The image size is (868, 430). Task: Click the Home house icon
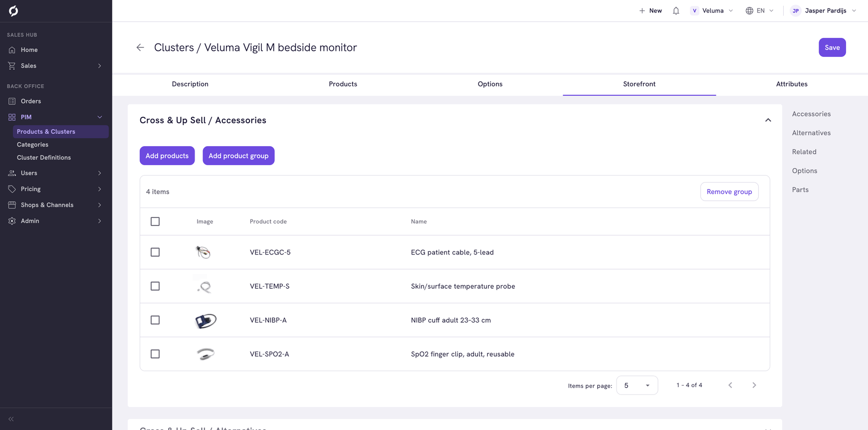pos(12,50)
